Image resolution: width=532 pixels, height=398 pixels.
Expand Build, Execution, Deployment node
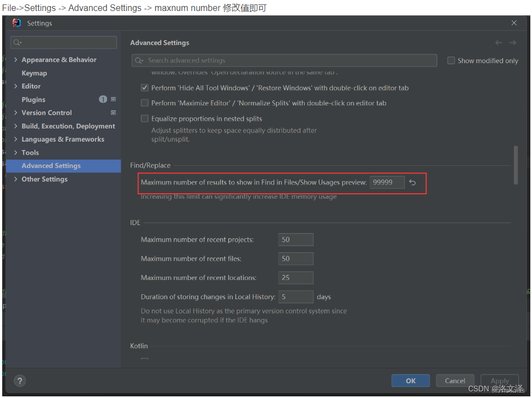(15, 126)
